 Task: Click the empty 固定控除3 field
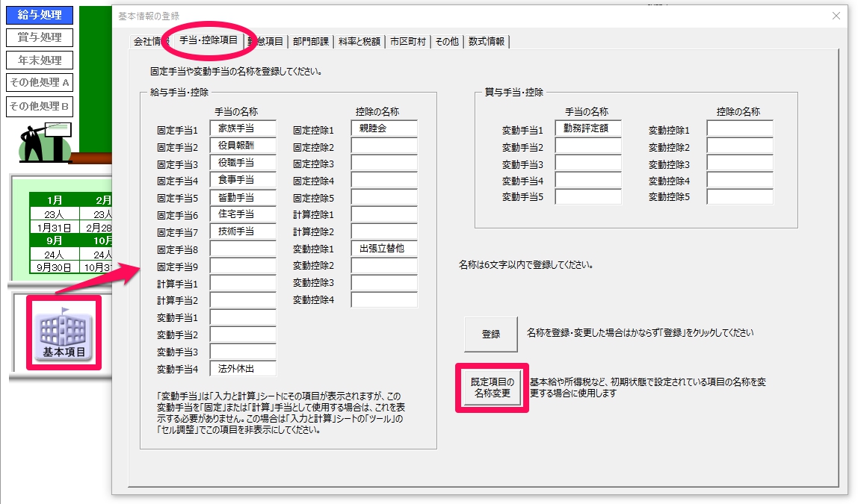pos(384,163)
